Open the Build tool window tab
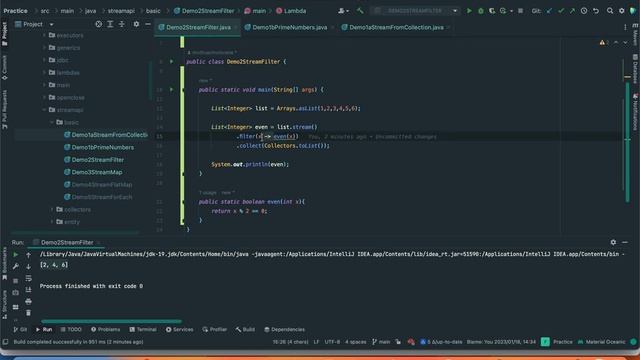640x360 pixels. coord(245,329)
